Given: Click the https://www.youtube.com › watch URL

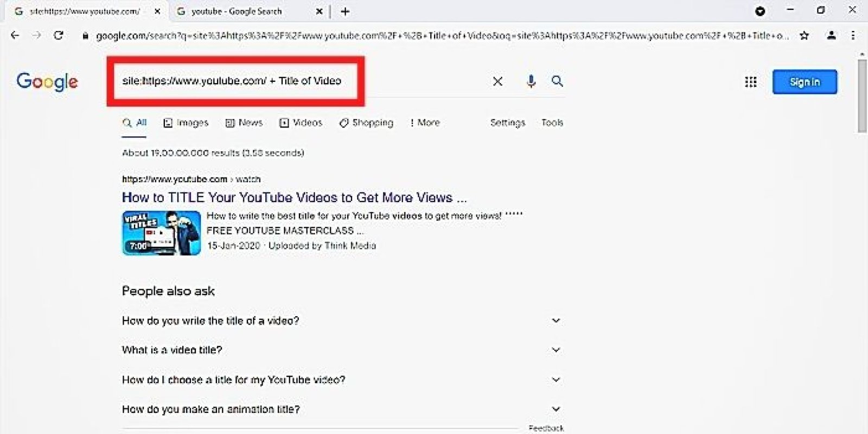Looking at the screenshot, I should (191, 179).
